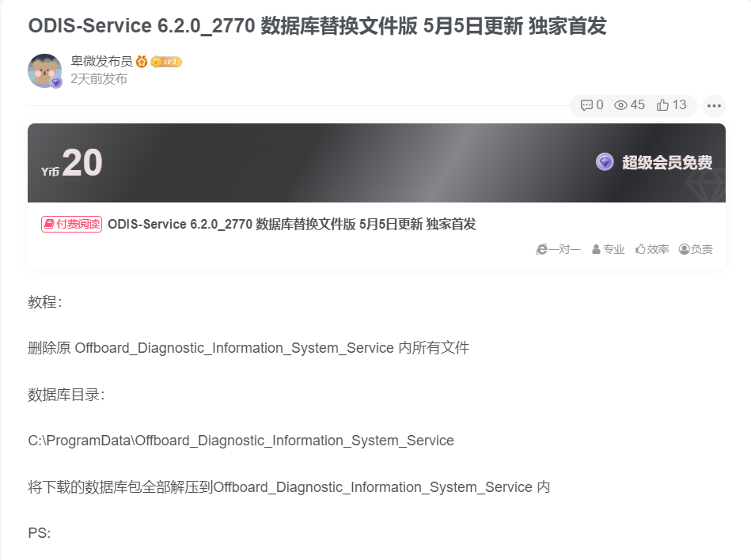Click the red 付费阅读 tag
751x560 pixels.
tap(72, 224)
